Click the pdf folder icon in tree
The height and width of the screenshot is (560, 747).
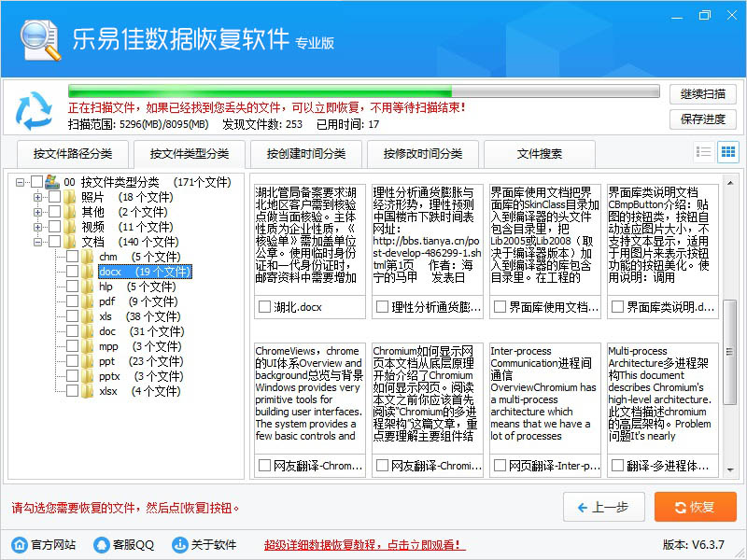tap(88, 301)
